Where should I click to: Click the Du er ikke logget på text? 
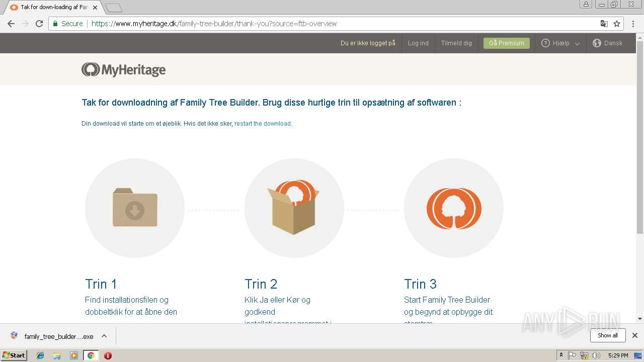tap(368, 43)
